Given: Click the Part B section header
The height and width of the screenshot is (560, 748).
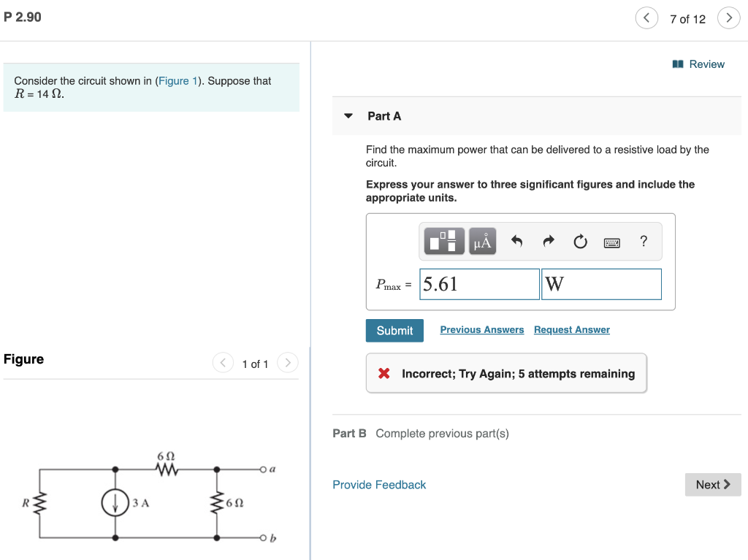Looking at the screenshot, I should pyautogui.click(x=350, y=433).
